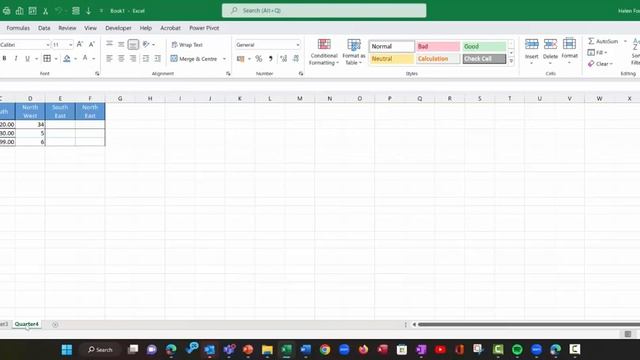This screenshot has height=360, width=640.
Task: Click the orientation text angle icon
Action: click(146, 44)
